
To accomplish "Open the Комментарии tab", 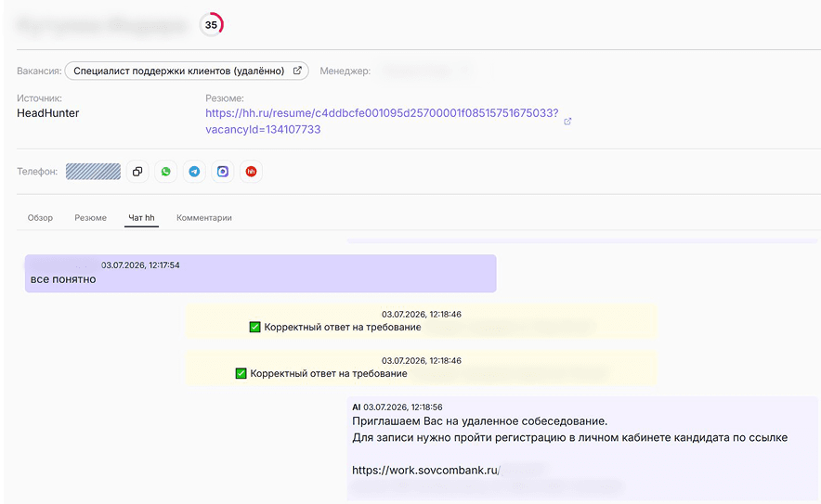I will coord(204,218).
